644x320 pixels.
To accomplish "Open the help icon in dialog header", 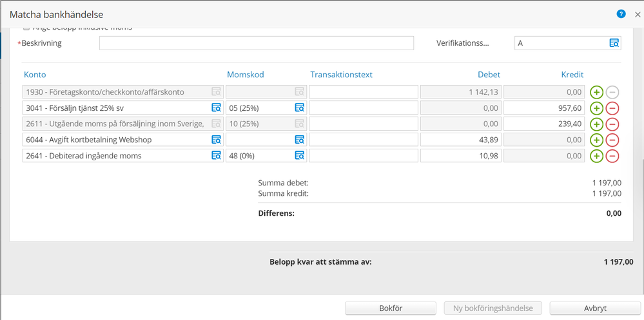I will click(x=621, y=14).
